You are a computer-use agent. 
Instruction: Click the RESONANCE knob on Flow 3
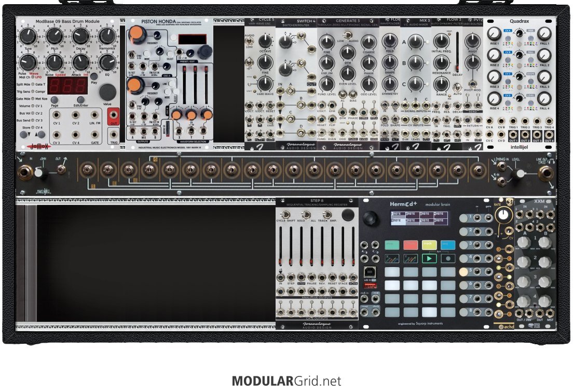pyautogui.click(x=442, y=63)
